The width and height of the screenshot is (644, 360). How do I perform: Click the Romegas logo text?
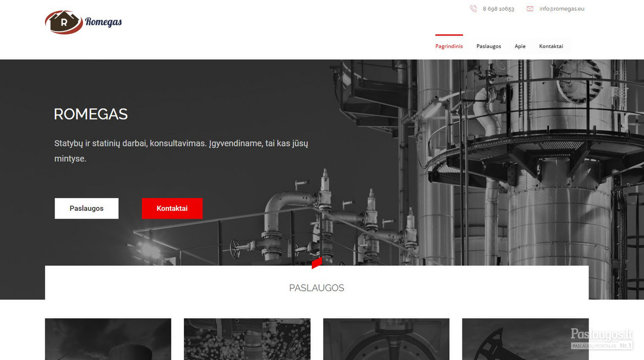pos(103,22)
